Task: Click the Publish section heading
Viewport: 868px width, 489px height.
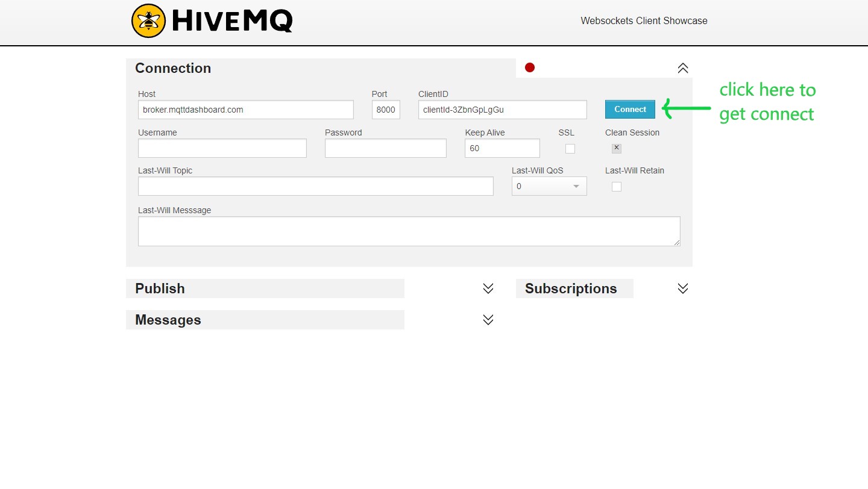Action: (160, 288)
